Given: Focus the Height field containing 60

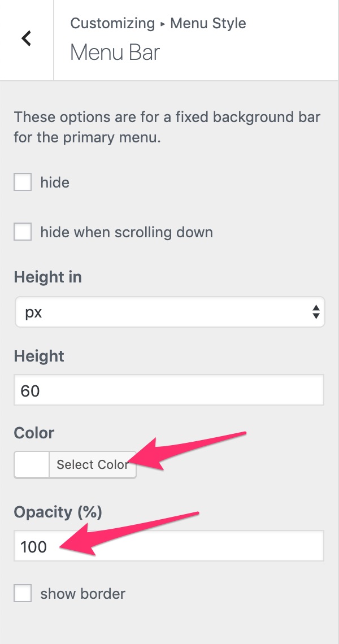Looking at the screenshot, I should 168,390.
